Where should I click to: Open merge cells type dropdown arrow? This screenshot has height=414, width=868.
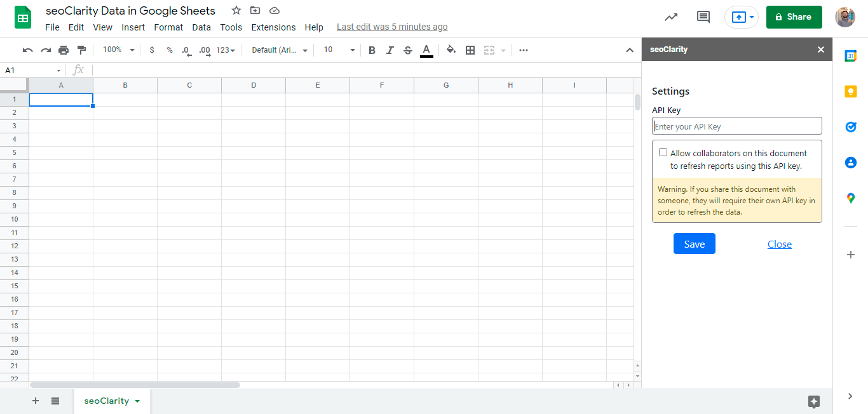503,50
